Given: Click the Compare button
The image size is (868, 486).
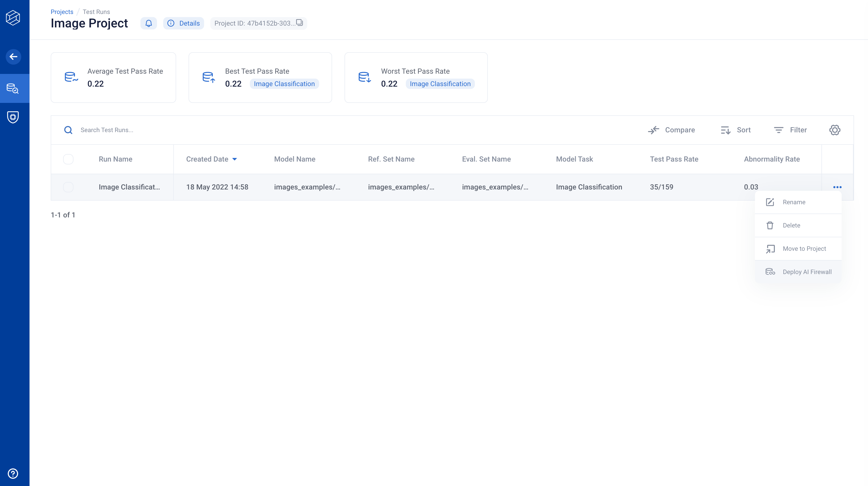Looking at the screenshot, I should 671,130.
